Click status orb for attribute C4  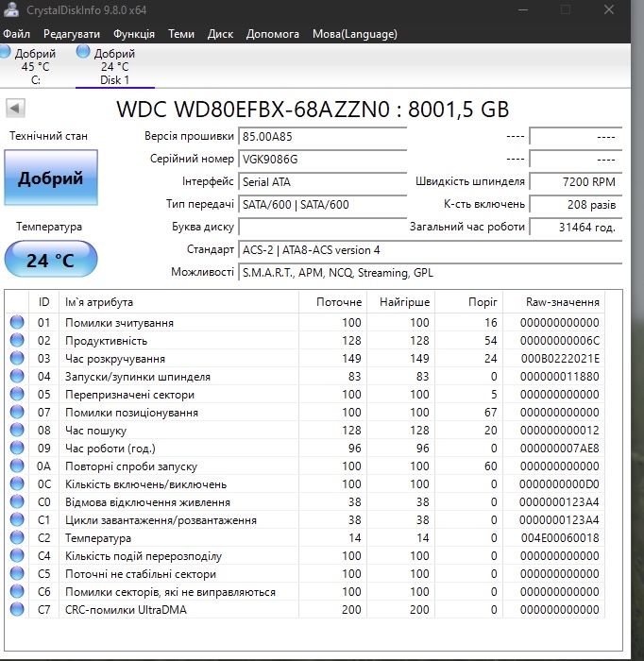(17, 555)
